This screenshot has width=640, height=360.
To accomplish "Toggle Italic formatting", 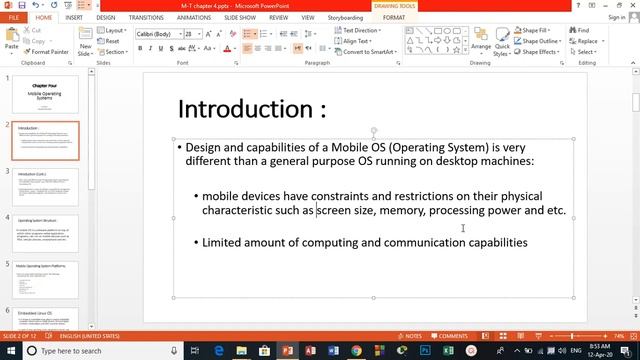I will tap(150, 49).
